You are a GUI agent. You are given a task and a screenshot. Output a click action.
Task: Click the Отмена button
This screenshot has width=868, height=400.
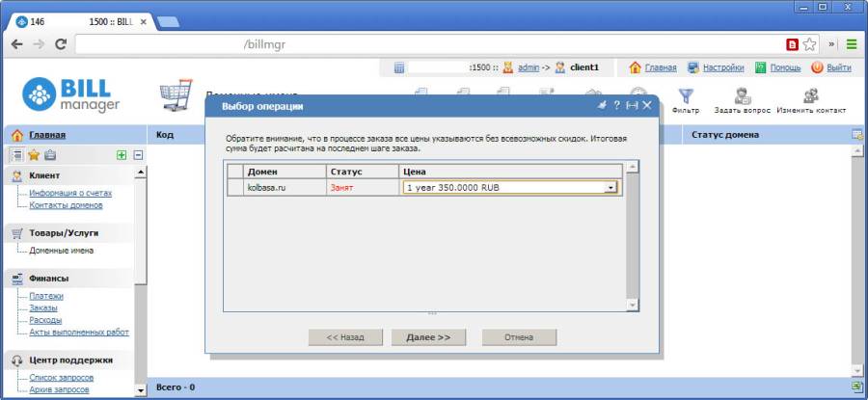coord(519,337)
